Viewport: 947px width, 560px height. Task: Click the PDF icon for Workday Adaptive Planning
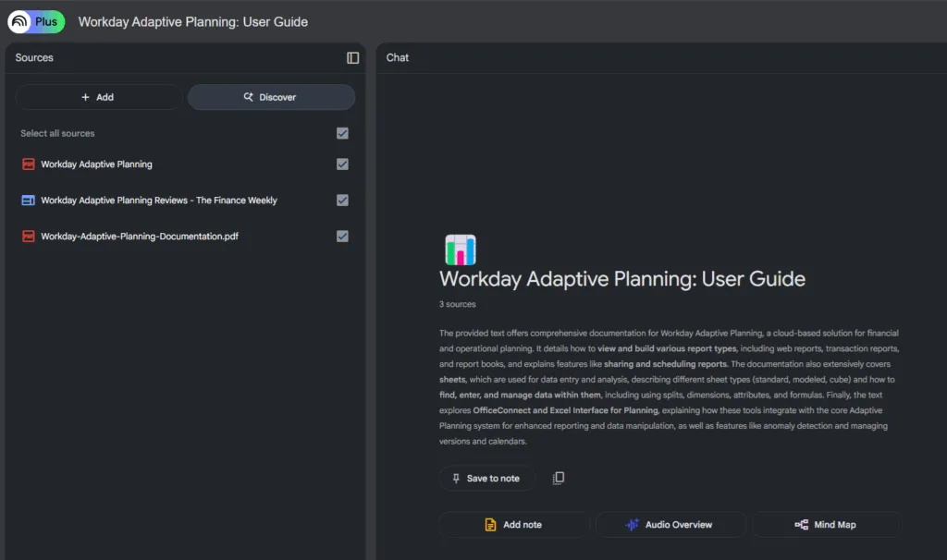(x=28, y=164)
